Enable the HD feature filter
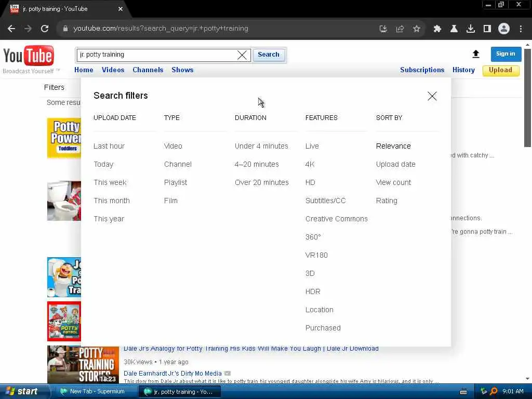The height and width of the screenshot is (399, 532). pos(310,182)
